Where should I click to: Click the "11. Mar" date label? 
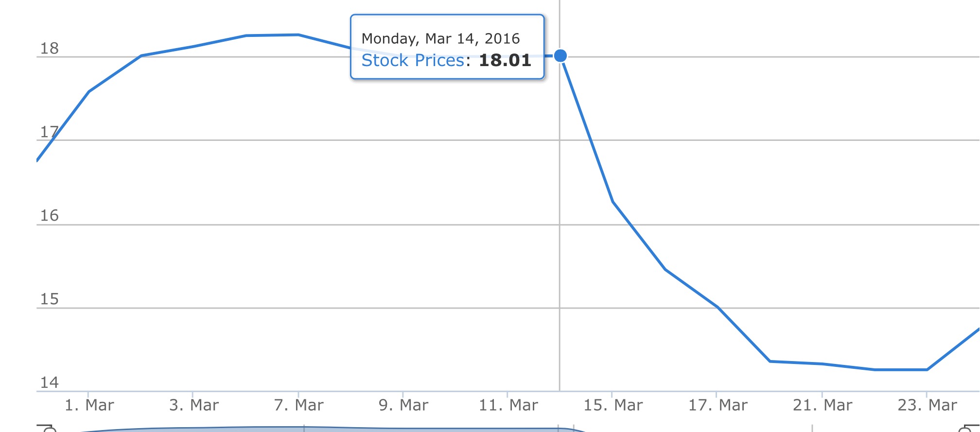(508, 405)
